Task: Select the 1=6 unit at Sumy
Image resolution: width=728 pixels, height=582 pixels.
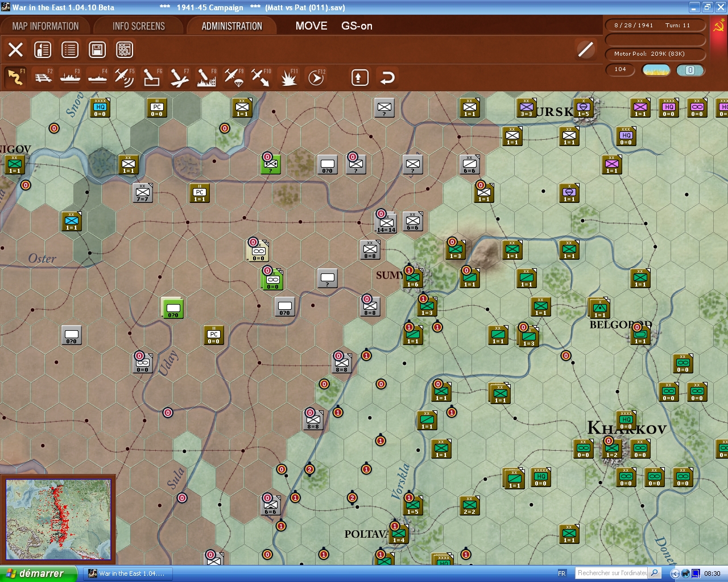Action: [413, 278]
